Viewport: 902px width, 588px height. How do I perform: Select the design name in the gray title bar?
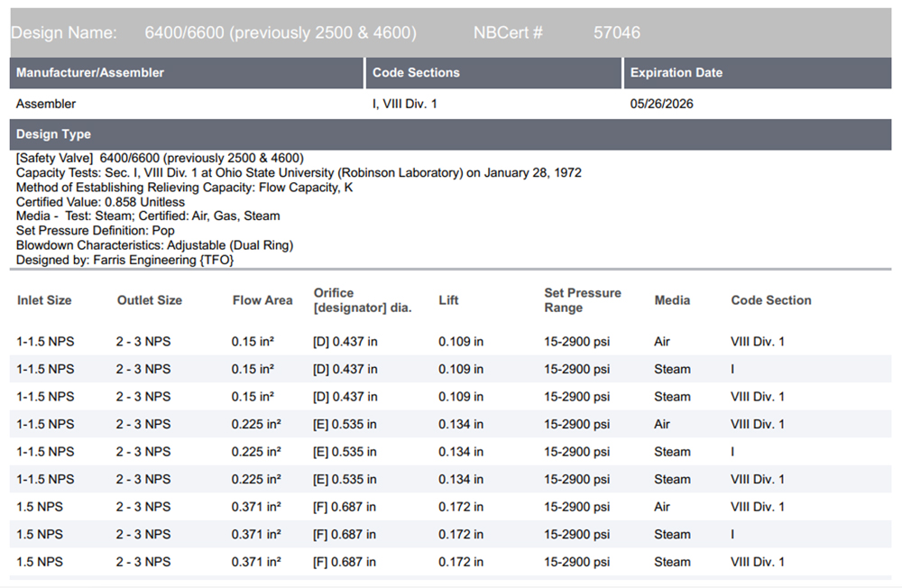[280, 32]
